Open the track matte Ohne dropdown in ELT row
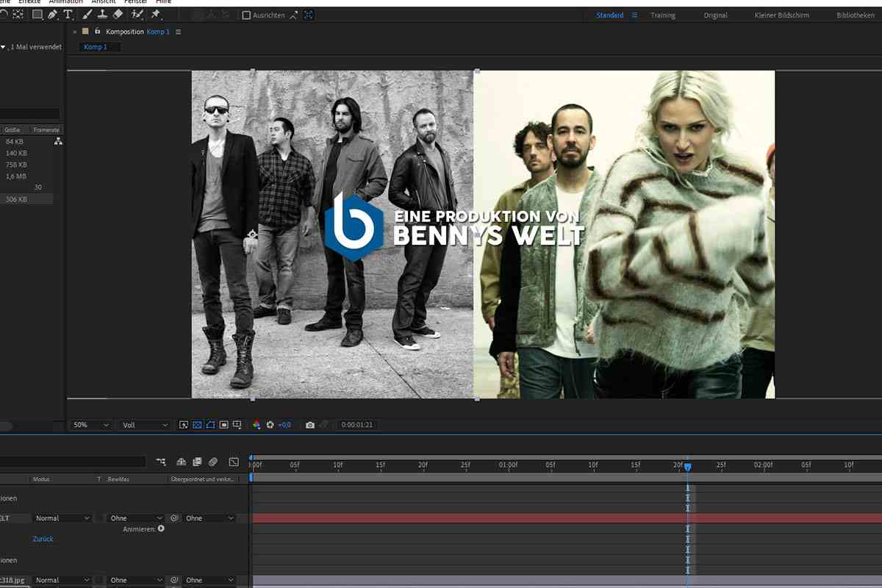This screenshot has height=588, width=882. (137, 518)
